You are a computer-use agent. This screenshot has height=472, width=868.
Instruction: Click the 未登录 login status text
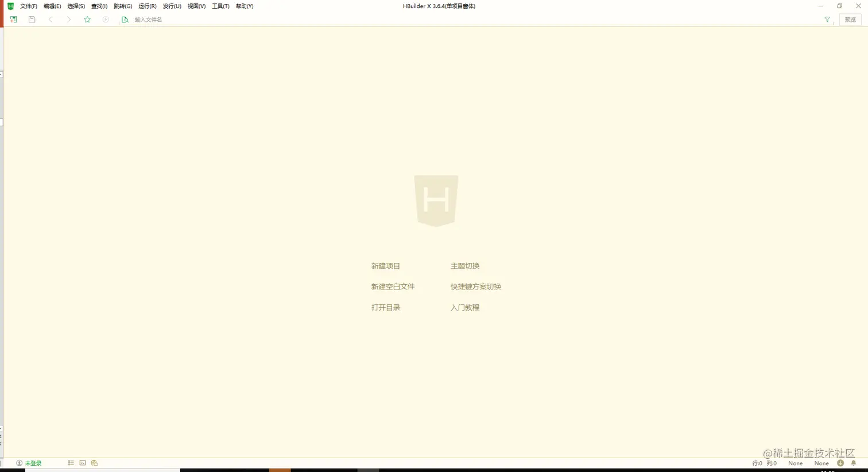[33, 463]
